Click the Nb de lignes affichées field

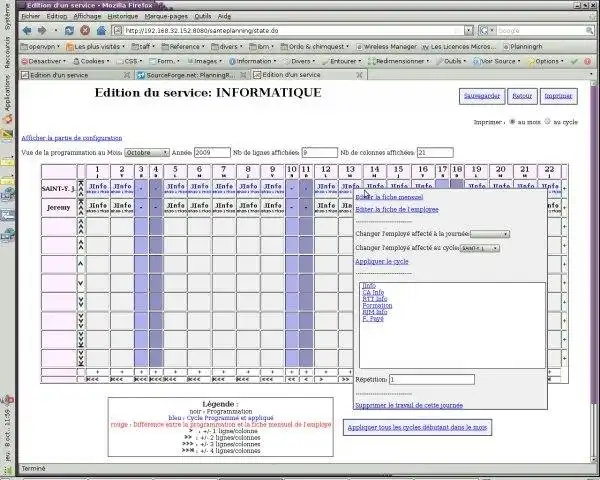pos(320,152)
